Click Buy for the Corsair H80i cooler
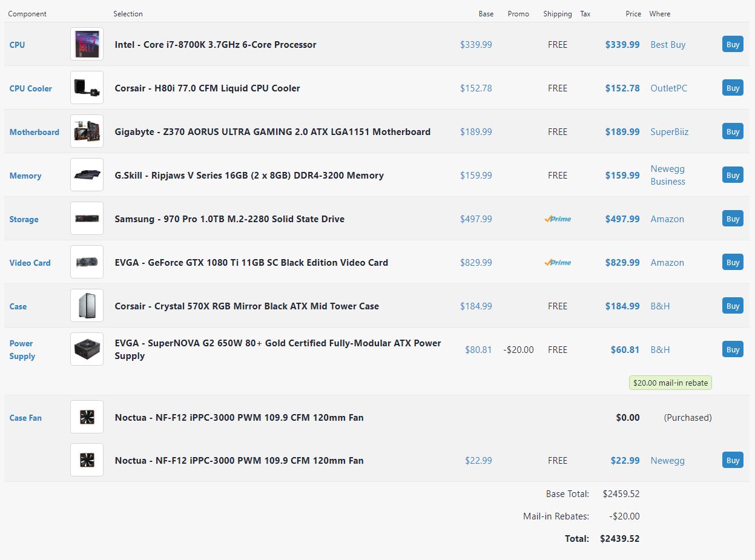 point(733,88)
